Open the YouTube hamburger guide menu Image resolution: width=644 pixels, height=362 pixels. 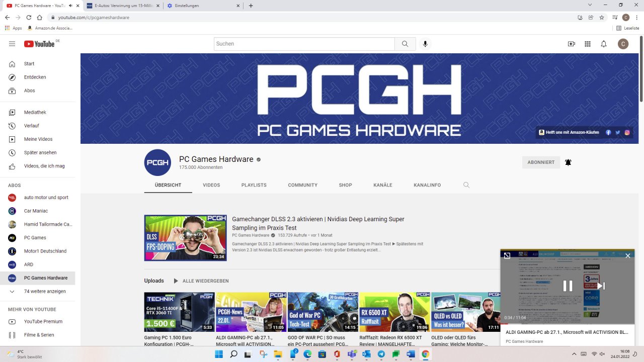coord(12,44)
